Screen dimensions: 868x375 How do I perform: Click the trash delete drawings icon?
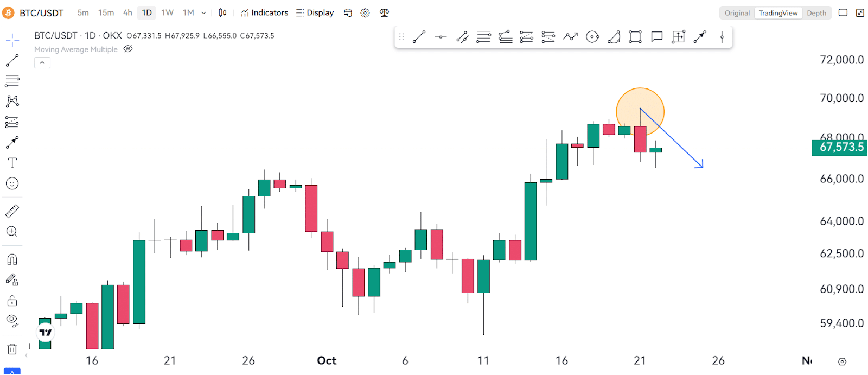tap(12, 349)
